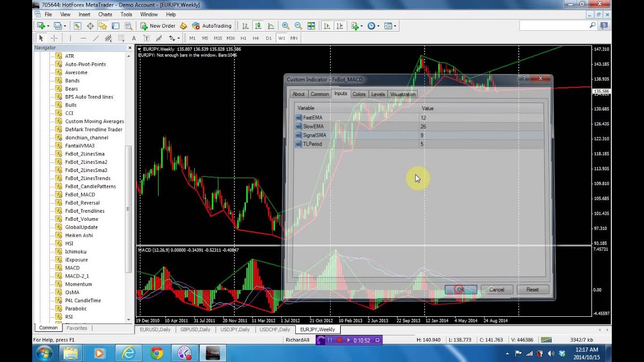
Task: Select Heiken Ashi indicator in Navigator
Action: [79, 235]
